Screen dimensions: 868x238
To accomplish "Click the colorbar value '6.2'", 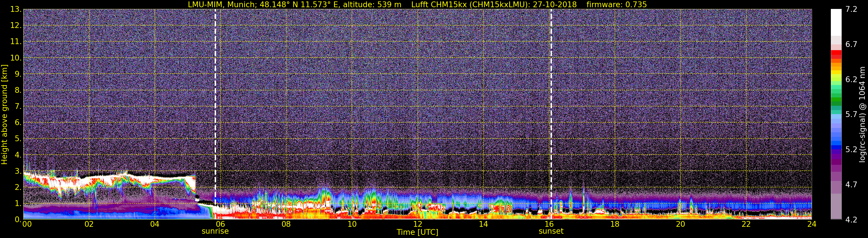I will [x=851, y=79].
